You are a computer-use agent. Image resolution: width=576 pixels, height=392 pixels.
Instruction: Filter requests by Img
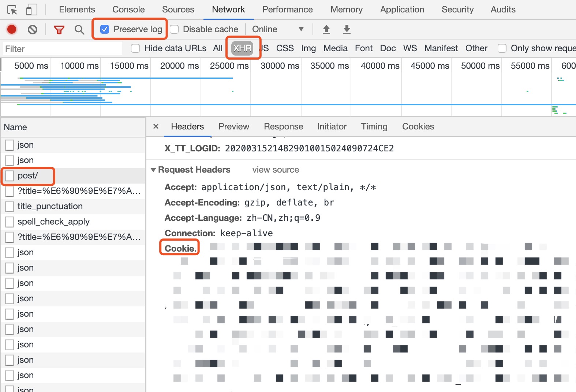308,48
